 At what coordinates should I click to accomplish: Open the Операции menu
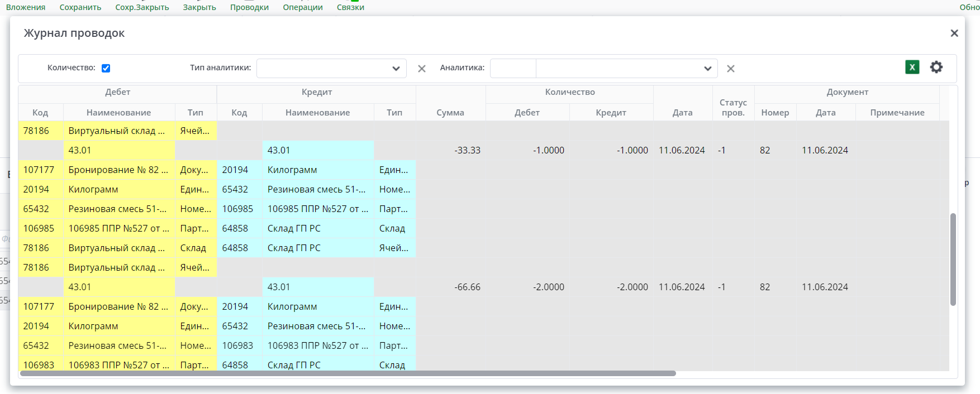tap(302, 7)
